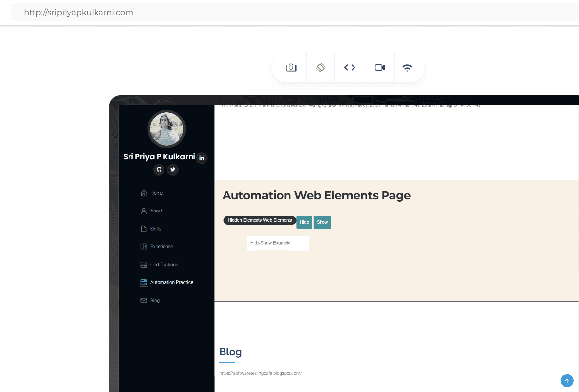Select Experience in the sidebar menu
The image size is (579, 392).
161,247
